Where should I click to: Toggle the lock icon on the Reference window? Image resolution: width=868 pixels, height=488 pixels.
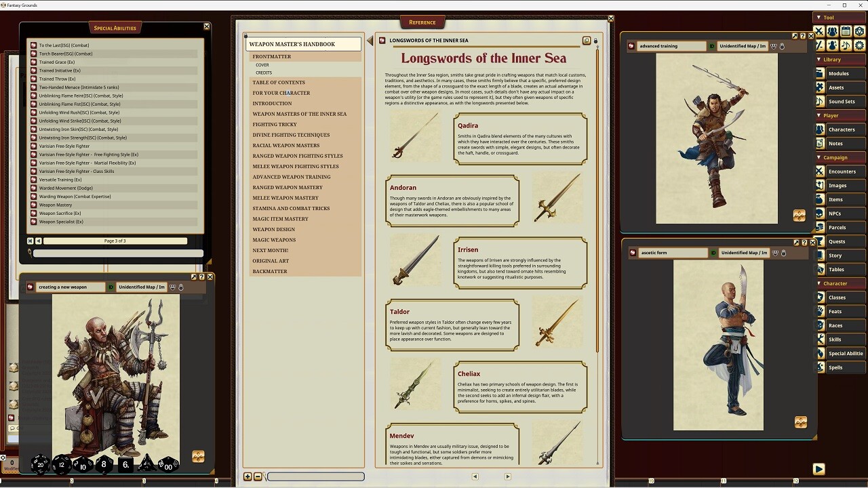[x=595, y=41]
